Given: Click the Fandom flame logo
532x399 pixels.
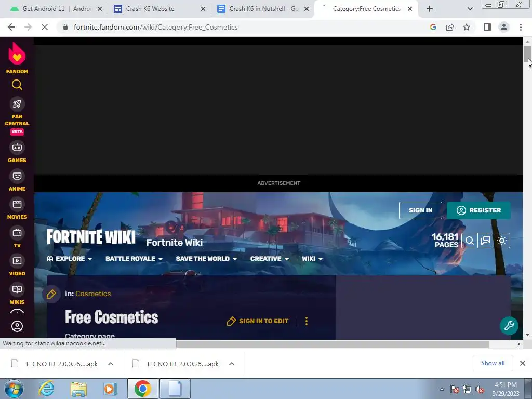Looking at the screenshot, I should click(17, 54).
